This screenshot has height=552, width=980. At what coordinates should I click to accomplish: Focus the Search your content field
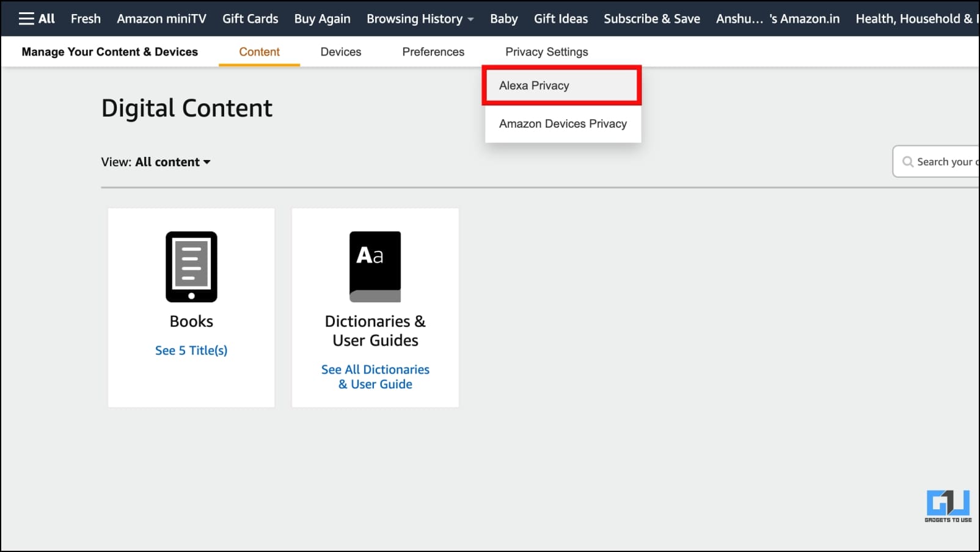pyautogui.click(x=936, y=162)
